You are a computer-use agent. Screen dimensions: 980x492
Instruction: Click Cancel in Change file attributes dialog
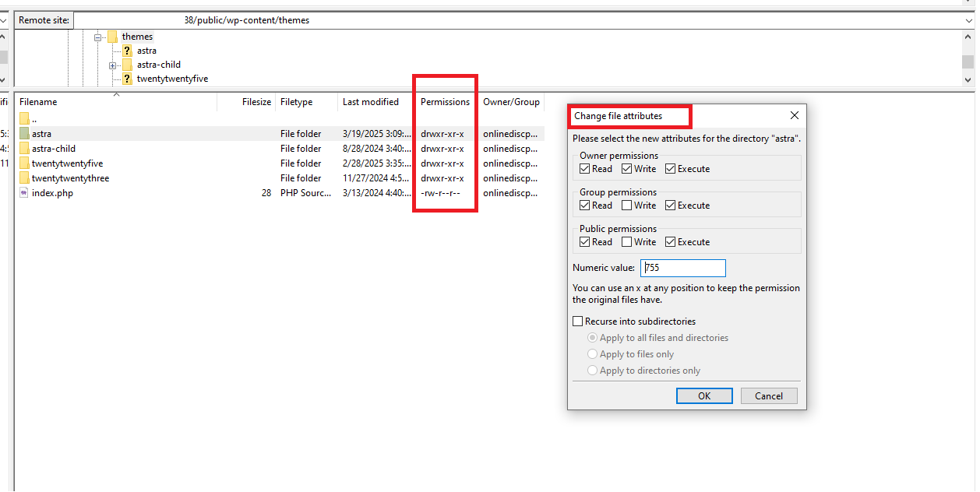(768, 395)
